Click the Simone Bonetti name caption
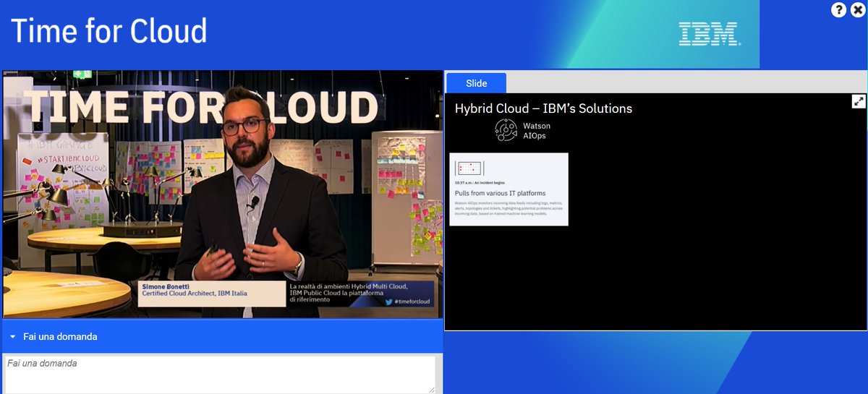868x394 pixels. [166, 287]
